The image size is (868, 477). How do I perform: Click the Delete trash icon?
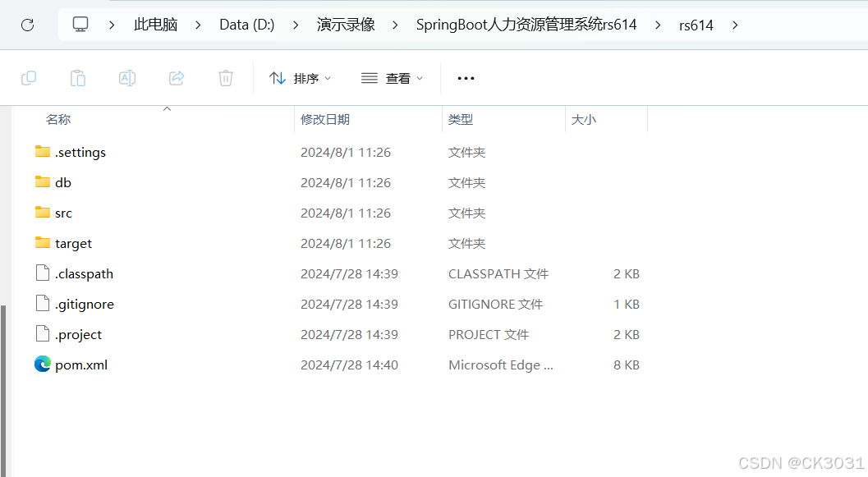[x=225, y=78]
